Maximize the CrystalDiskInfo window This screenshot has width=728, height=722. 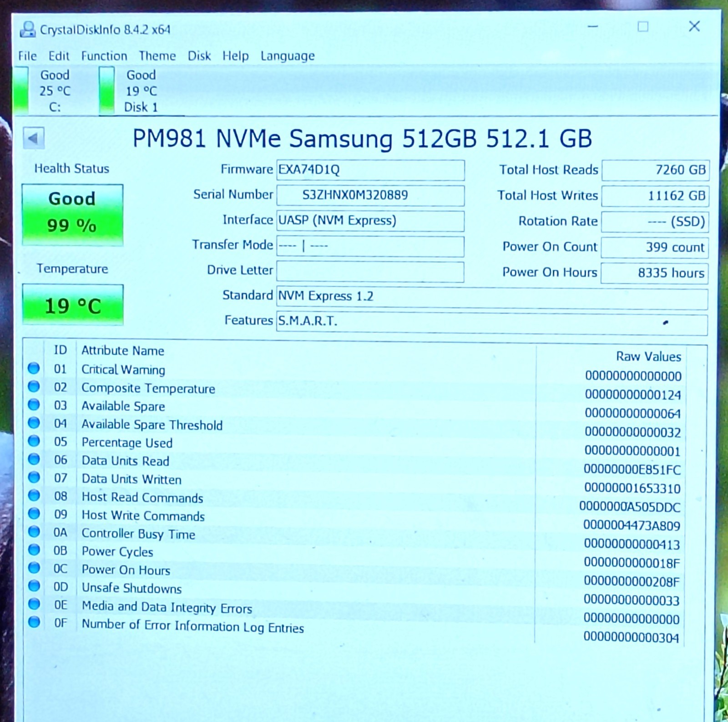(643, 26)
